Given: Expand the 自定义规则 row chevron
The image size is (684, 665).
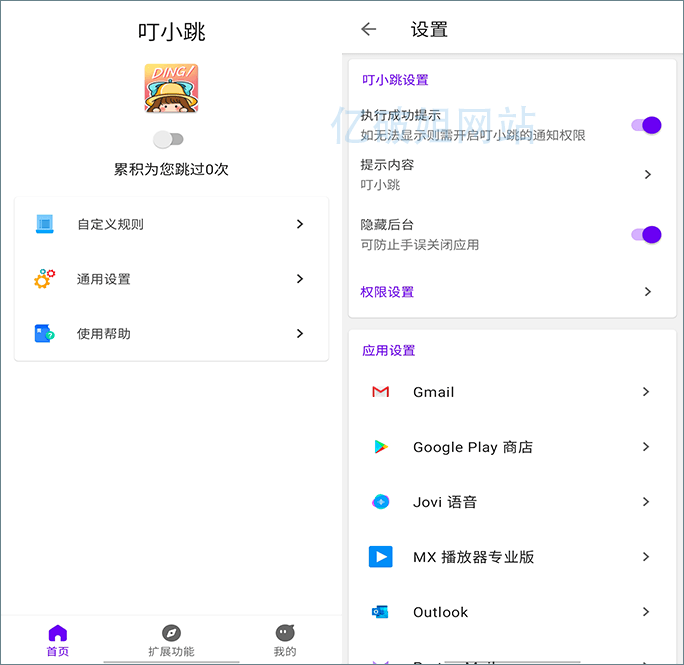Looking at the screenshot, I should point(299,224).
